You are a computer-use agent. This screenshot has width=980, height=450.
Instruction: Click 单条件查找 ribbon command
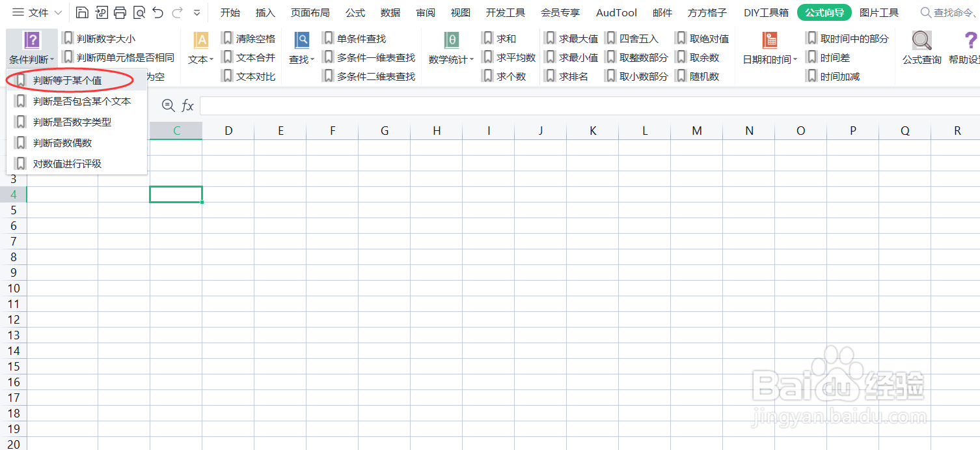tap(355, 39)
